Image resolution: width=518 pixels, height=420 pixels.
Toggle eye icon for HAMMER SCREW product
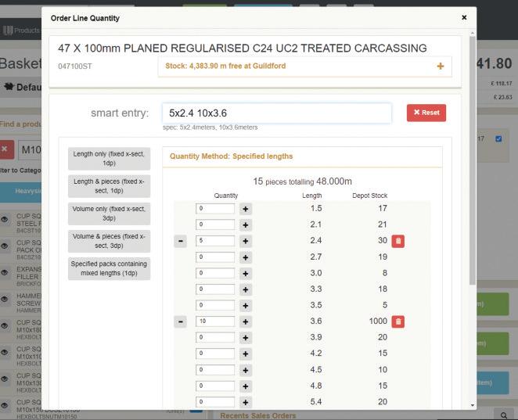[5, 299]
